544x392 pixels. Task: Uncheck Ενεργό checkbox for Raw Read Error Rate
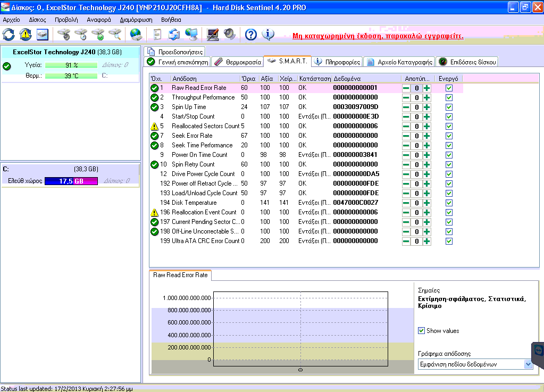tap(449, 88)
